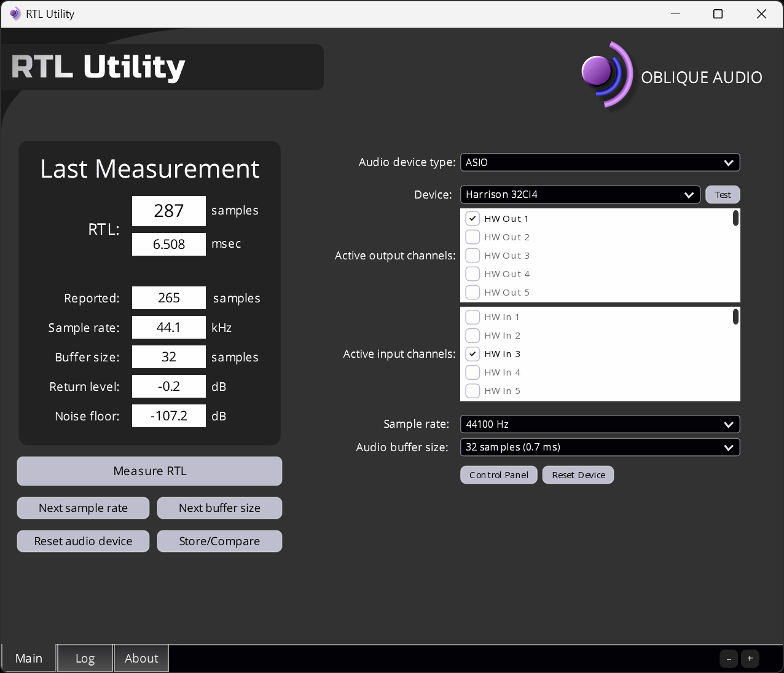784x673 pixels.
Task: Click the Reported samples value 265
Action: coord(169,297)
